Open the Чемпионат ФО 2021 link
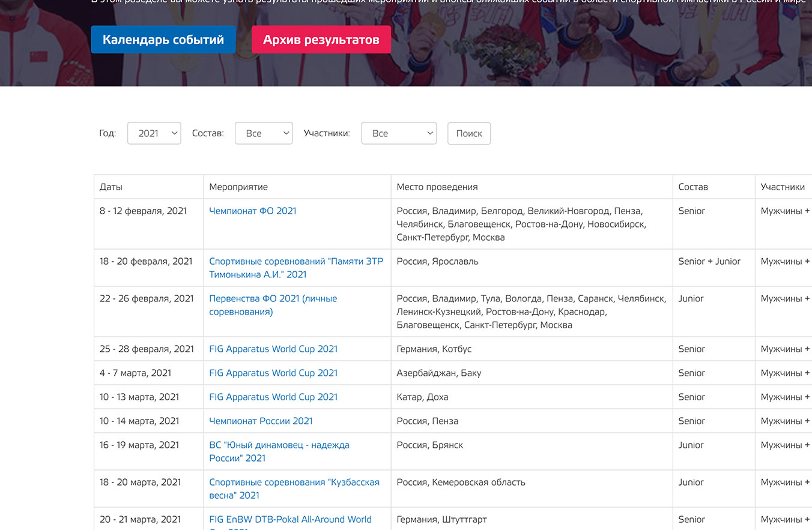The image size is (812, 530). click(252, 211)
